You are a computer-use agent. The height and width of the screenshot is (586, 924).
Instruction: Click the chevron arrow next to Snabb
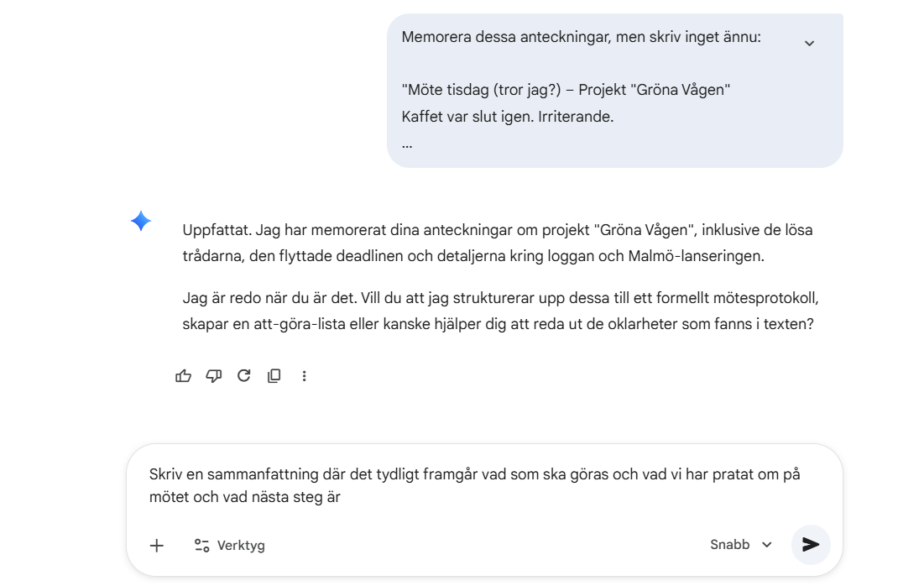(x=767, y=545)
